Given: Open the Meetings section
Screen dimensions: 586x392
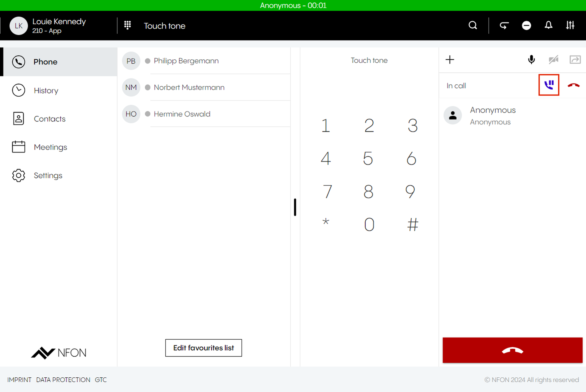Looking at the screenshot, I should (x=50, y=147).
